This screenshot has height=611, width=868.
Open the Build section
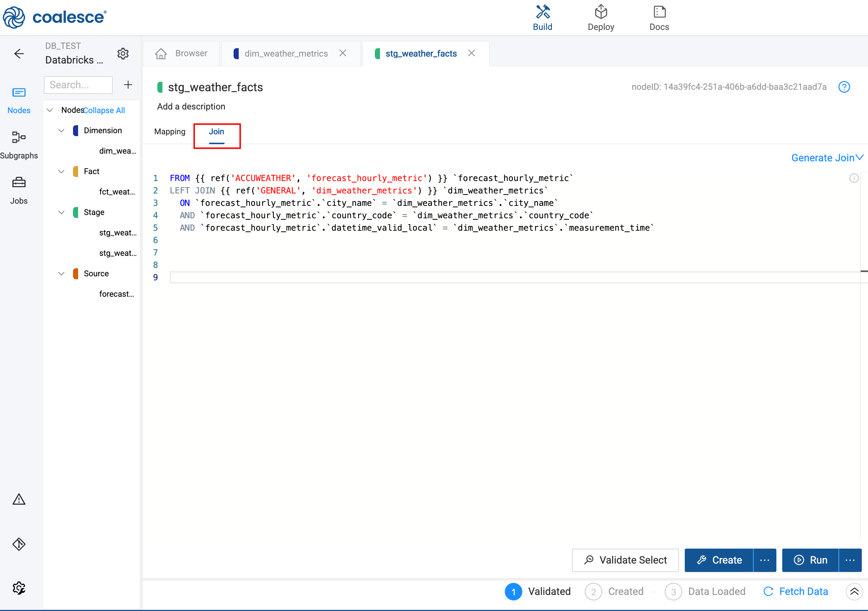tap(542, 18)
